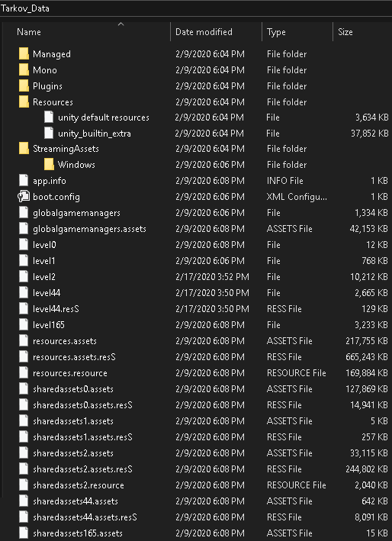Screen dimensions: 392x541
Task: Select the StreamingAssets folder icon
Action: point(24,149)
